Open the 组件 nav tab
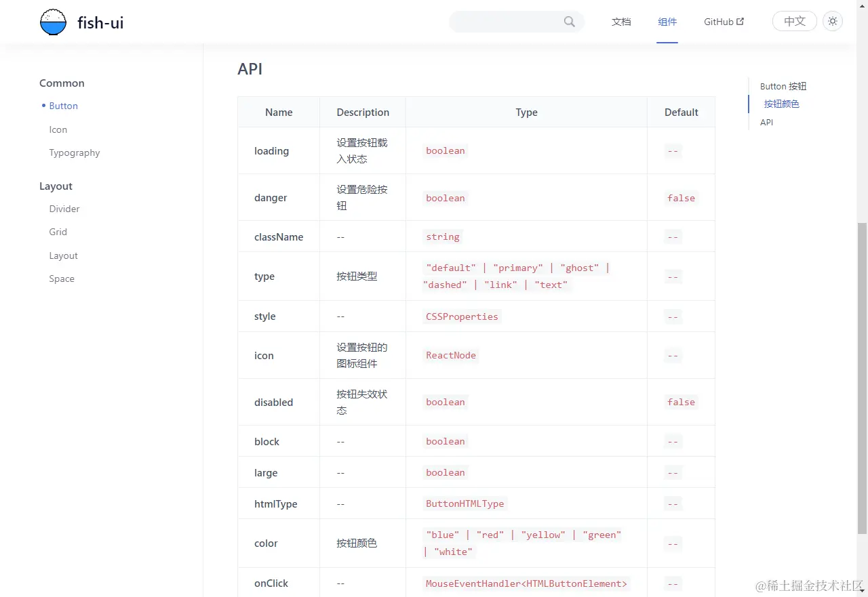 [667, 22]
